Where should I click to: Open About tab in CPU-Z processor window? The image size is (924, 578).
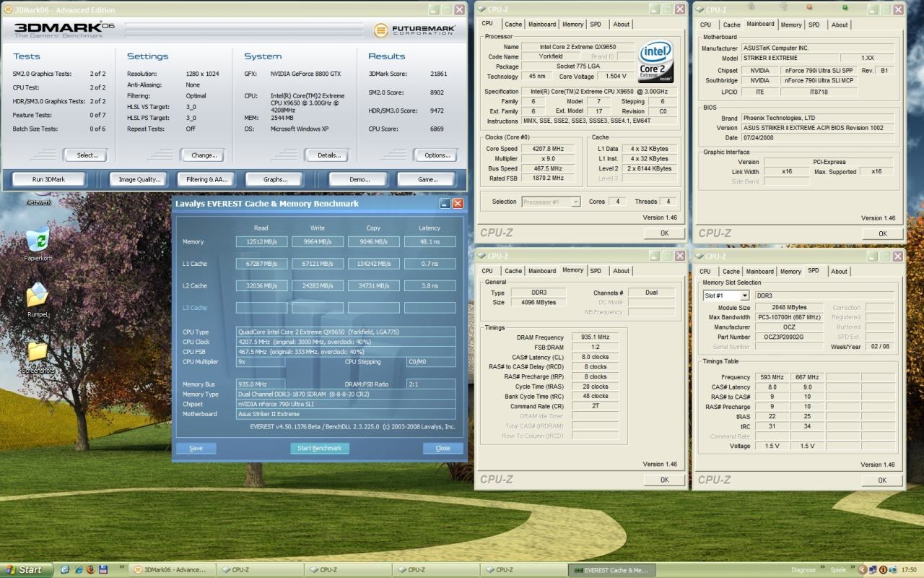coord(621,24)
